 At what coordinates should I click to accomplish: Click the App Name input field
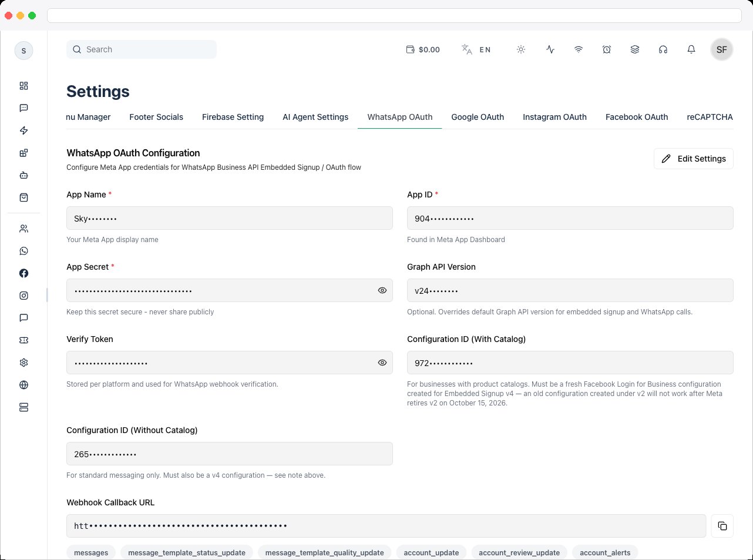(230, 218)
